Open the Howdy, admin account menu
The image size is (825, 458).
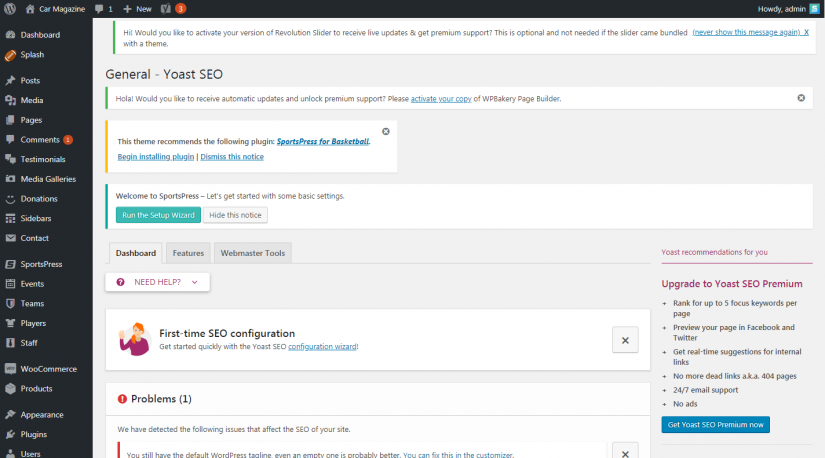[x=783, y=8]
